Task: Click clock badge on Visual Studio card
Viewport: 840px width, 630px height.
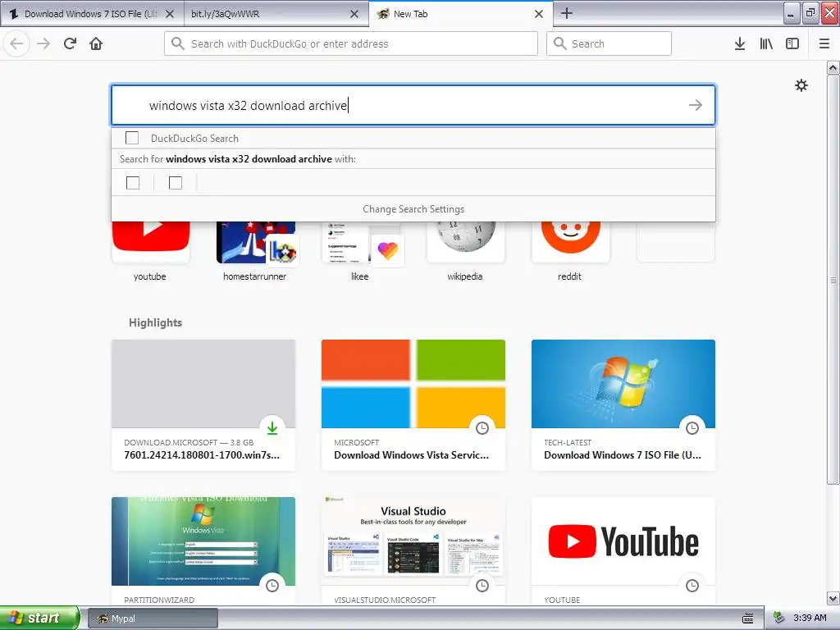Action: pyautogui.click(x=482, y=585)
